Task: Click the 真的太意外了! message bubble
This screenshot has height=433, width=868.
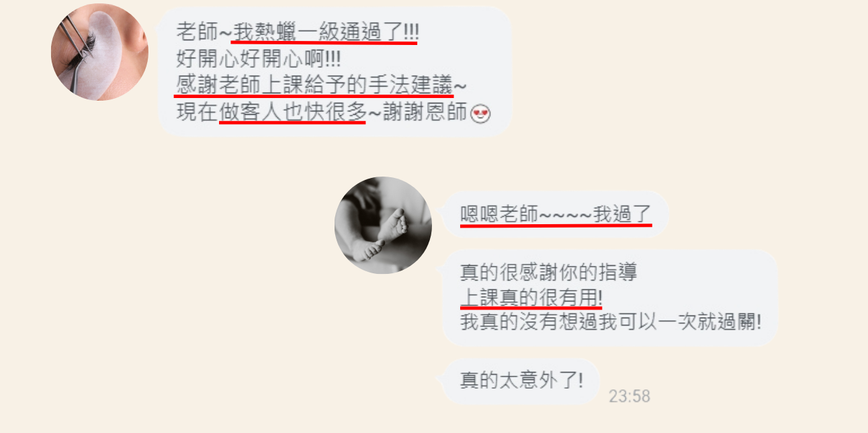Action: (521, 381)
